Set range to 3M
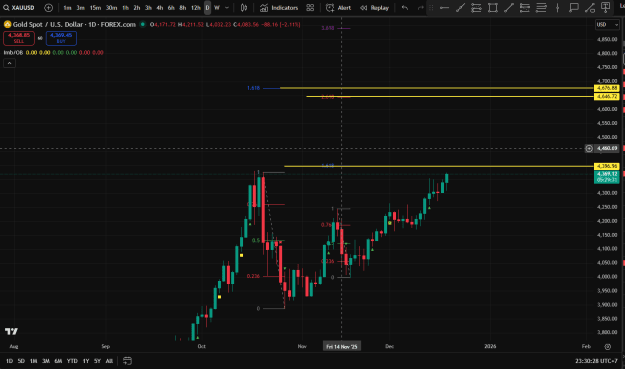 pos(46,361)
